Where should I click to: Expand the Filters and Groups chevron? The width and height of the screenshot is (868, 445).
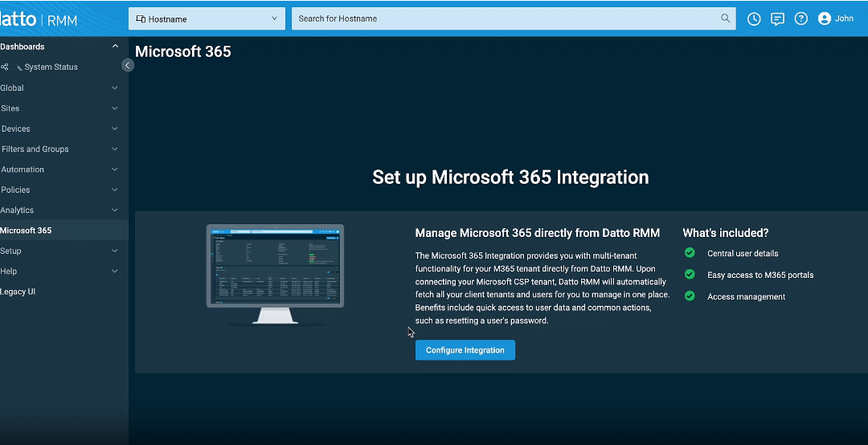click(x=115, y=149)
